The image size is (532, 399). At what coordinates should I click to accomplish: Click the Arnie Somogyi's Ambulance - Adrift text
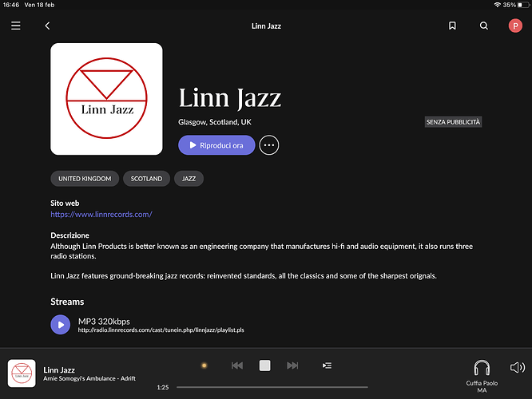(x=89, y=379)
